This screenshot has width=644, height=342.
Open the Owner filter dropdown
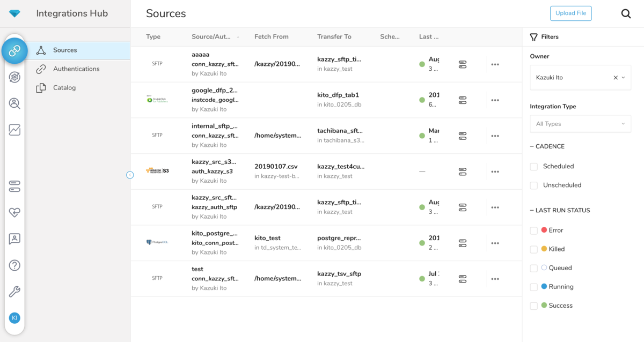[624, 77]
